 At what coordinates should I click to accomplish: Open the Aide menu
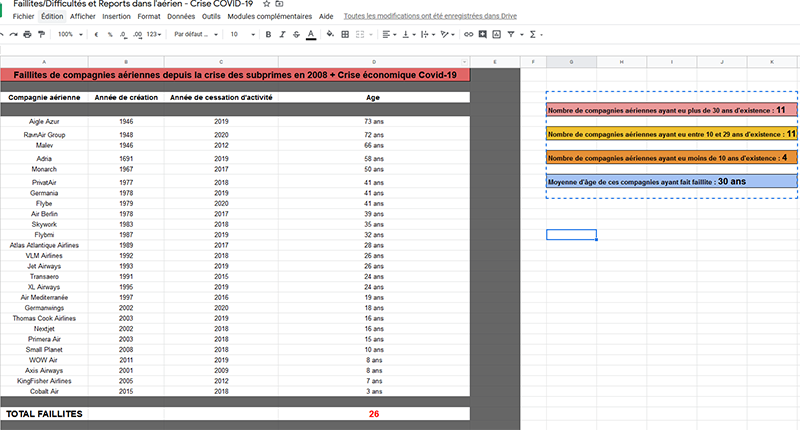(x=326, y=16)
